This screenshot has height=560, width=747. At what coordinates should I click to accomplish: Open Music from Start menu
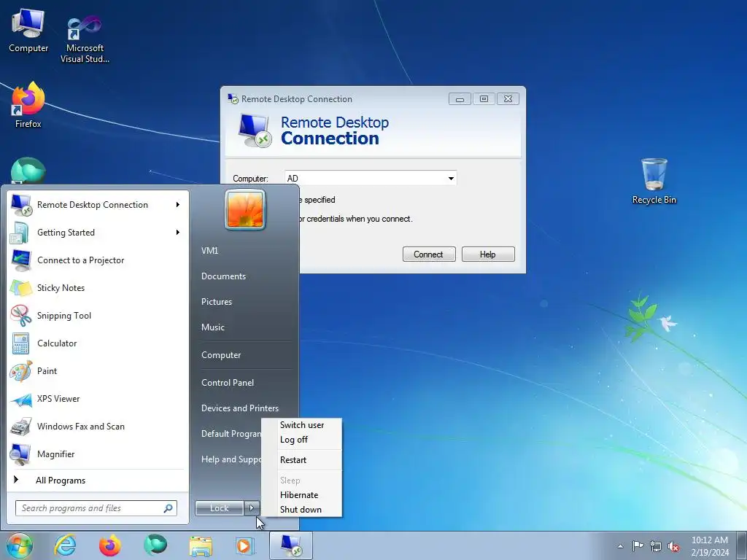pyautogui.click(x=213, y=327)
